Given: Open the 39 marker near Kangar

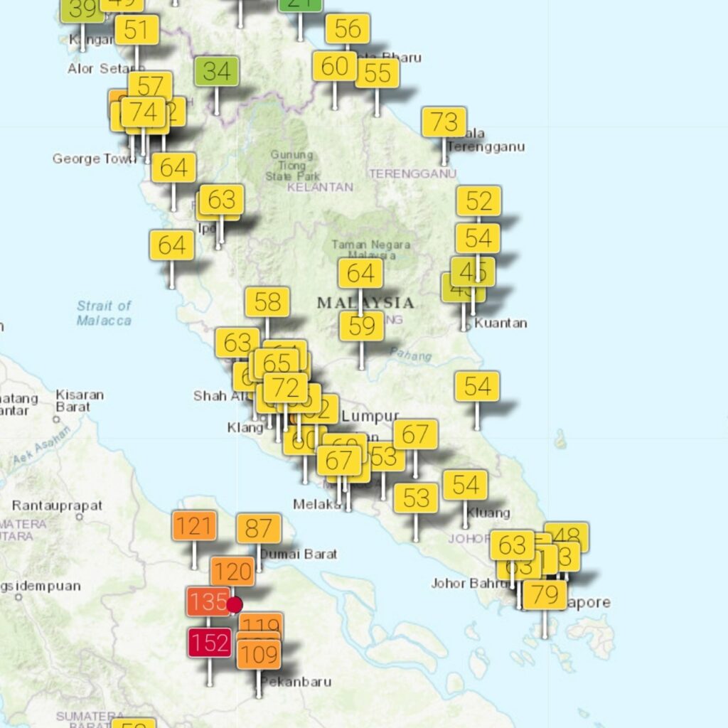Looking at the screenshot, I should coord(82,10).
